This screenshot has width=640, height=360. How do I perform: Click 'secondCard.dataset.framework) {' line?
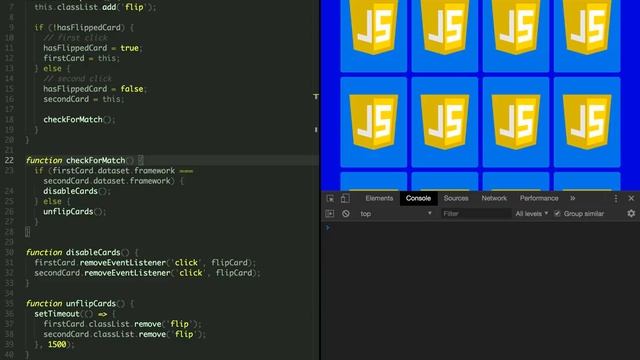(x=113, y=181)
